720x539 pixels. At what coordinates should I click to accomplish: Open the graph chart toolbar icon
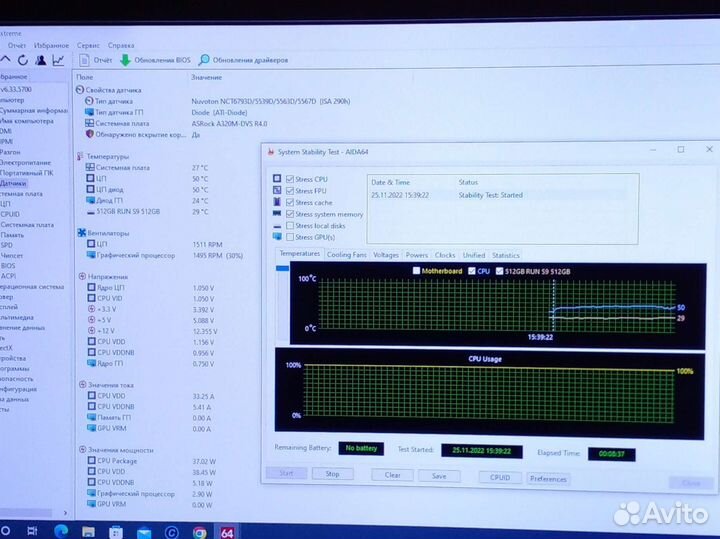(58, 60)
